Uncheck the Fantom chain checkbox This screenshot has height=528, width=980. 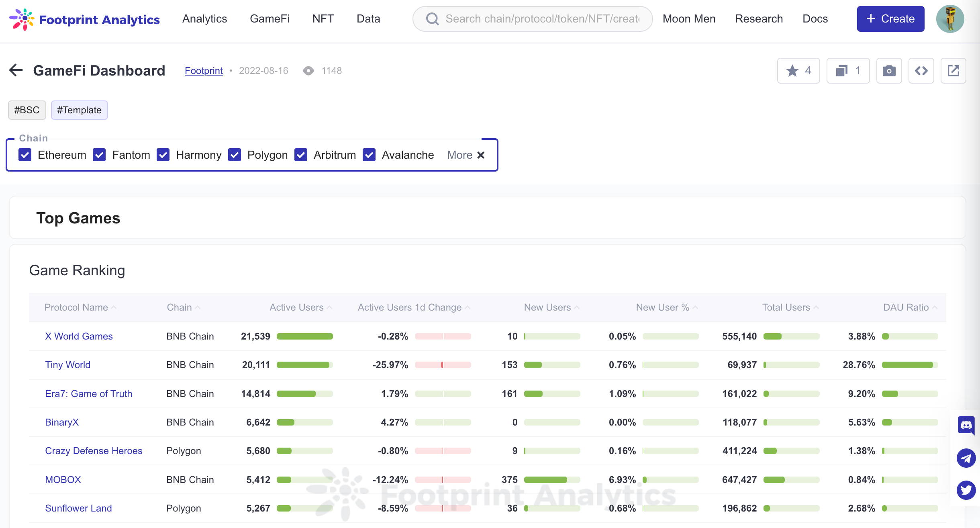tap(99, 155)
